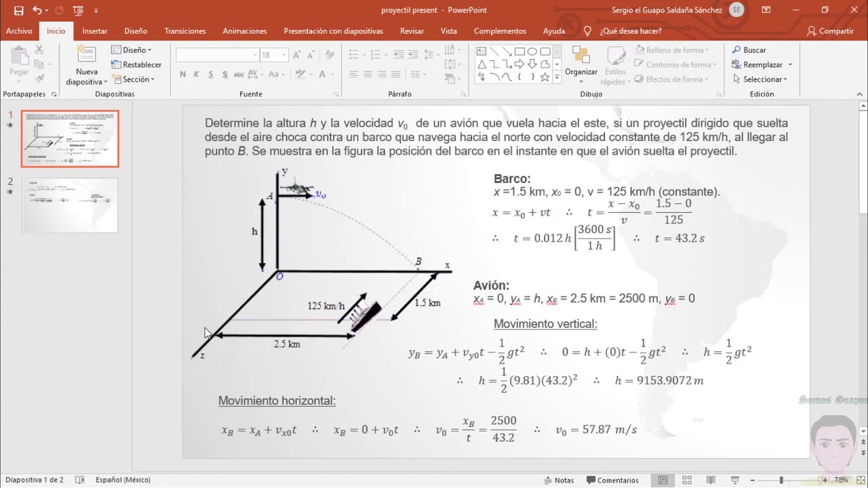Open the Ayuda tab

pyautogui.click(x=554, y=31)
